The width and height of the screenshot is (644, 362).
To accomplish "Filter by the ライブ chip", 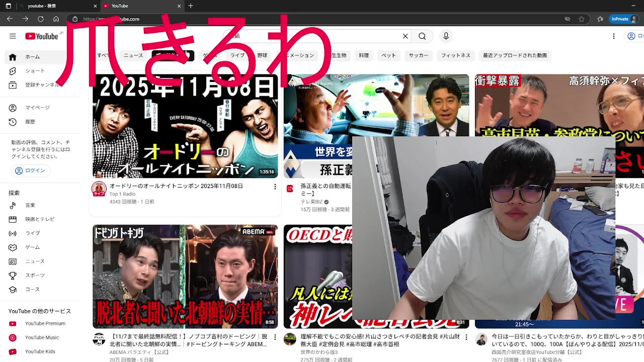I will click(237, 55).
